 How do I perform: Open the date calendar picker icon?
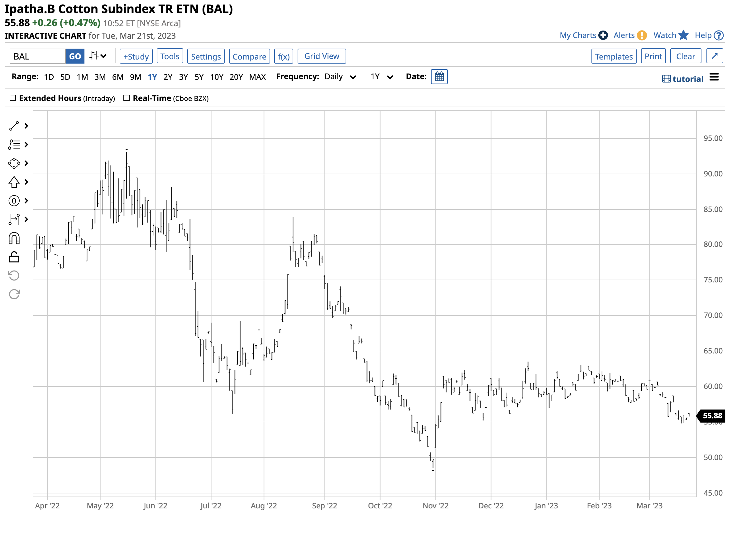(x=440, y=77)
